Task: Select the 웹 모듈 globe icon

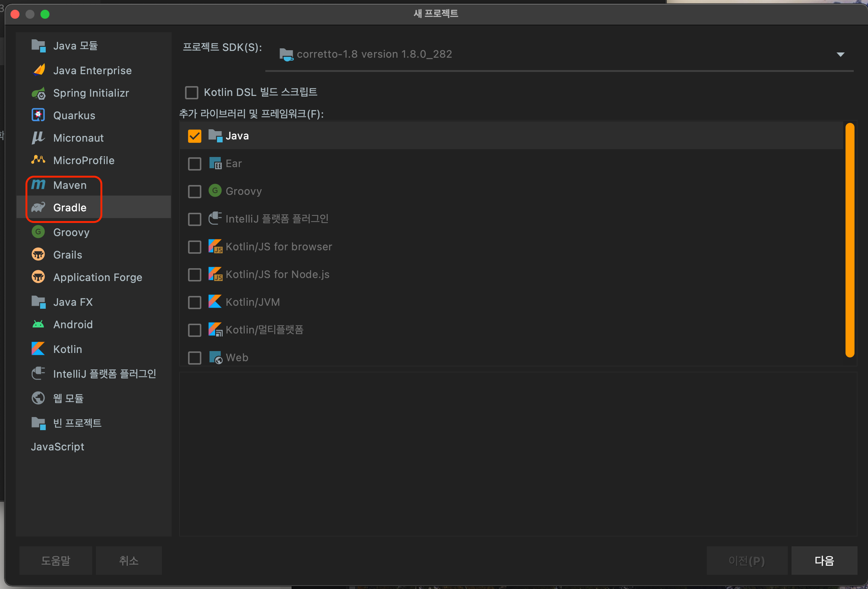Action: click(38, 398)
